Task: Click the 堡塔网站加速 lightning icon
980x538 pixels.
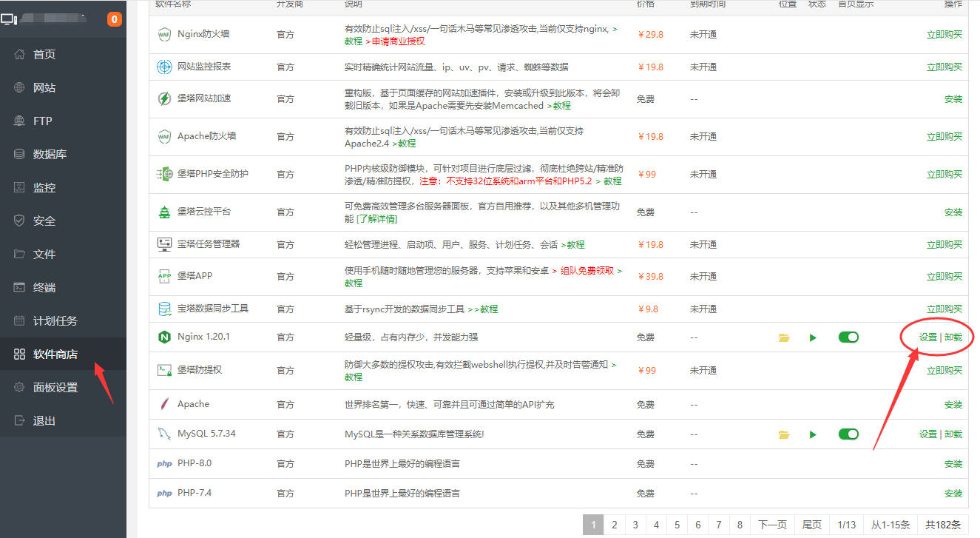Action: tap(164, 98)
